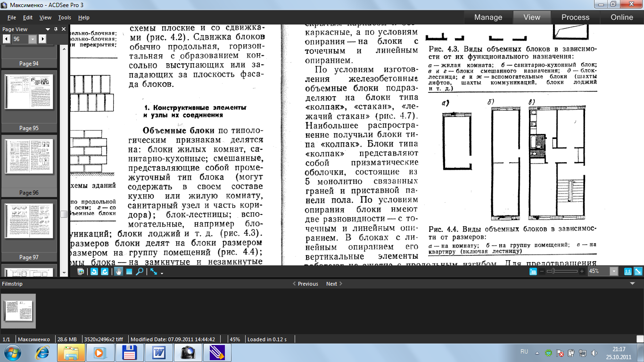Open the Help menu
This screenshot has height=362, width=644.
[84, 17]
